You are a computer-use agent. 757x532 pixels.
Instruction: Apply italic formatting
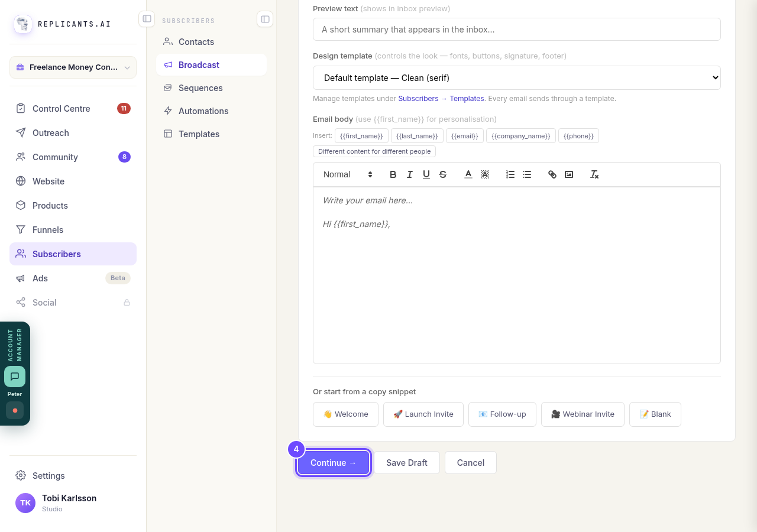point(409,174)
